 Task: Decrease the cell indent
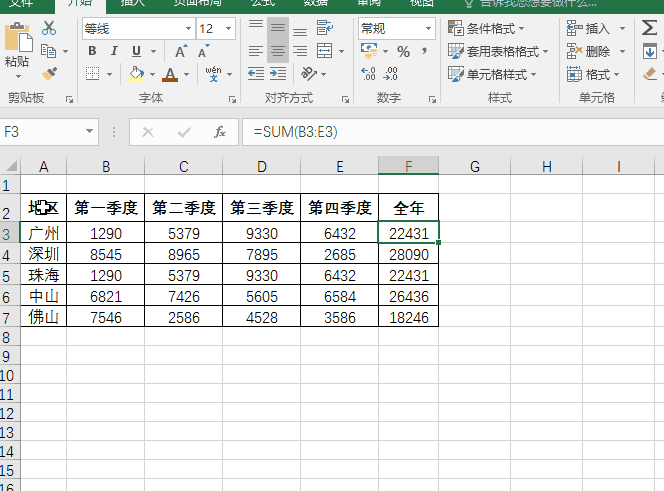pyautogui.click(x=256, y=74)
